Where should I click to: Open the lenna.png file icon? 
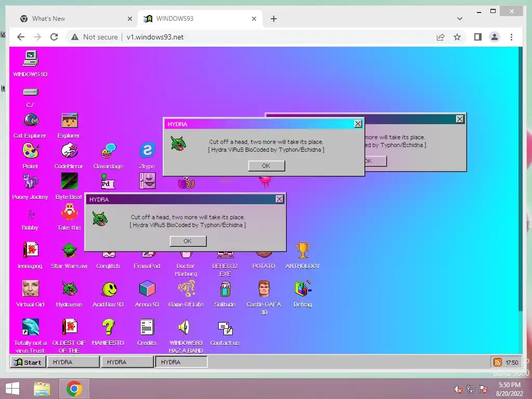coord(31,251)
